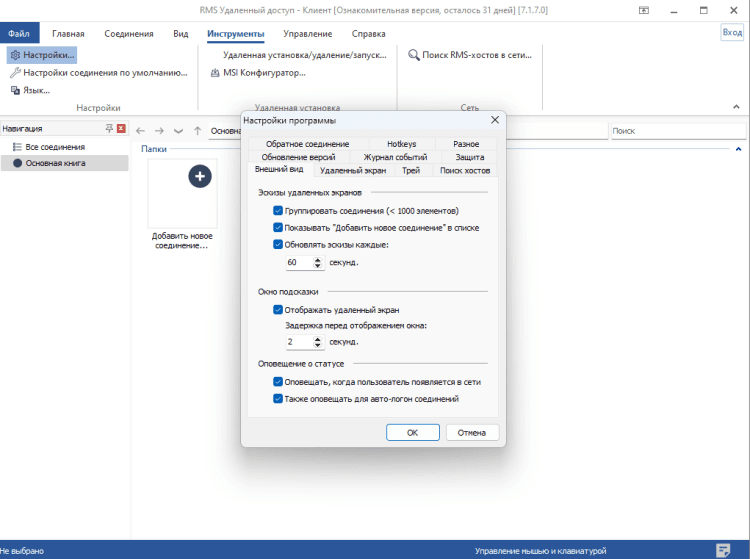Click the wrench icon for default connection settings
Image resolution: width=750 pixels, height=559 pixels.
coord(15,73)
